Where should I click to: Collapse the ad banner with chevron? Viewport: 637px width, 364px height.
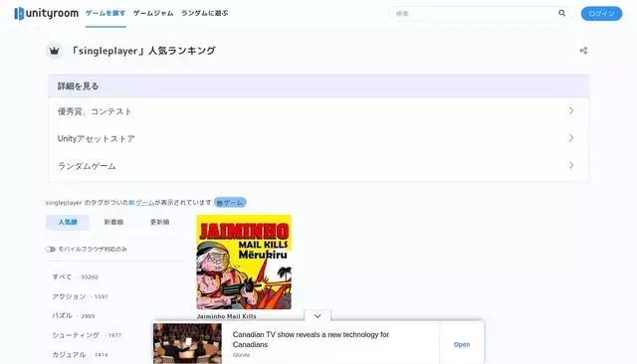point(318,316)
